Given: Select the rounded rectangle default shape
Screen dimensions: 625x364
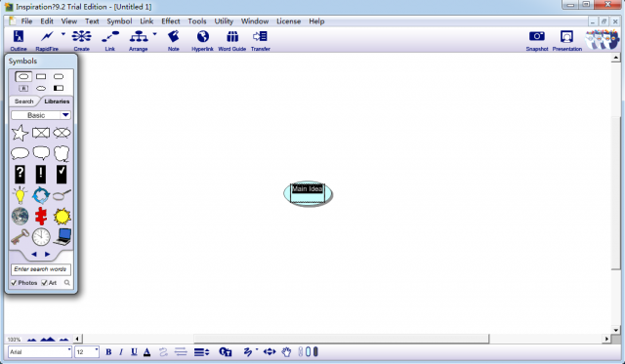Looking at the screenshot, I should 59,76.
